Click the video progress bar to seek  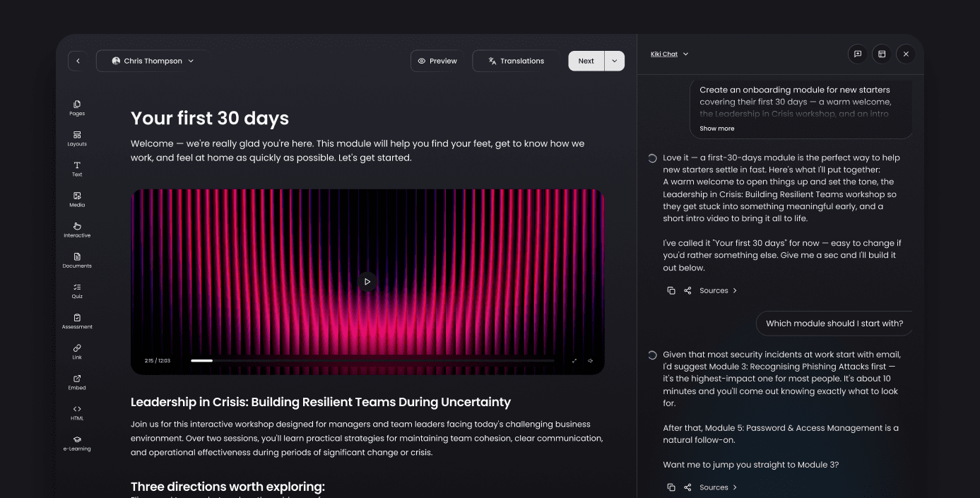pos(372,361)
